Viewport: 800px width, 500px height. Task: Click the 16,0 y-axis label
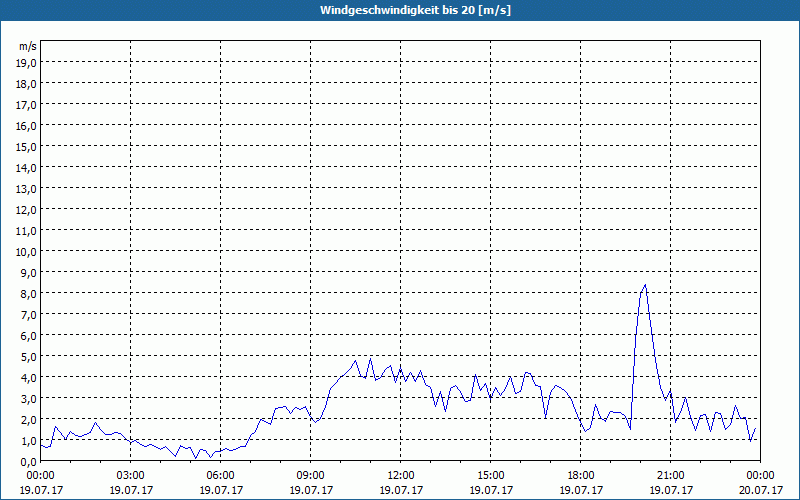click(28, 126)
